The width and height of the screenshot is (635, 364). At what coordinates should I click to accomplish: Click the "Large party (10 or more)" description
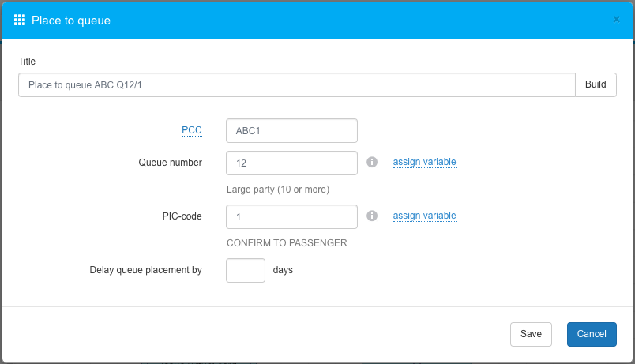pos(278,190)
